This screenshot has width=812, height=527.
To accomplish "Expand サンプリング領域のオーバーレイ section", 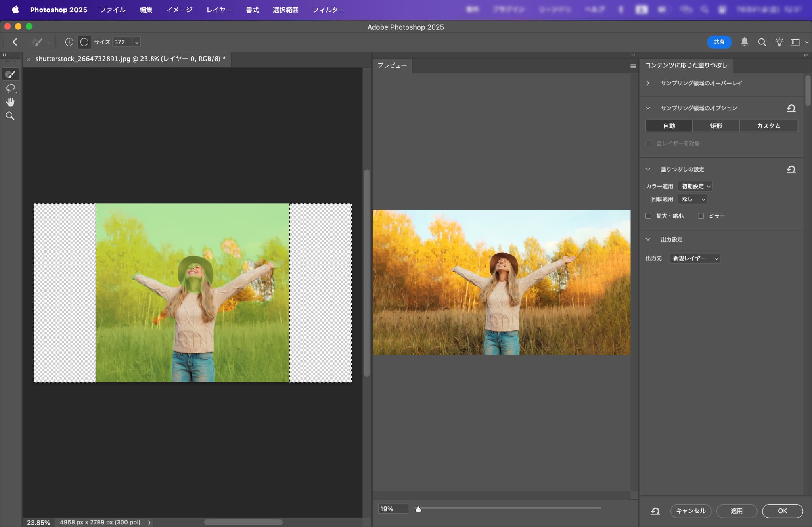I will click(648, 83).
